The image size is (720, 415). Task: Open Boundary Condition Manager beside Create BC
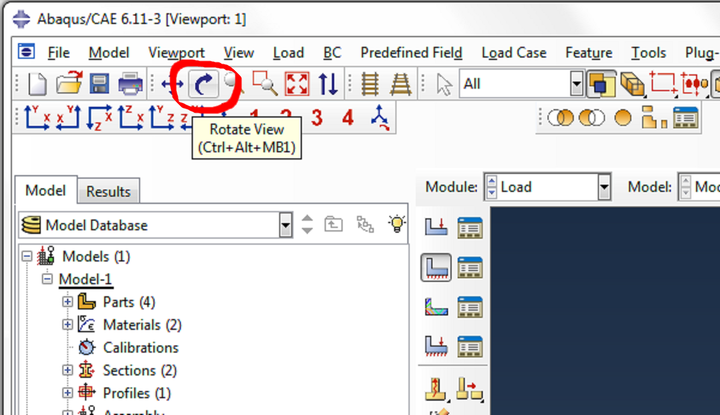[x=470, y=267]
